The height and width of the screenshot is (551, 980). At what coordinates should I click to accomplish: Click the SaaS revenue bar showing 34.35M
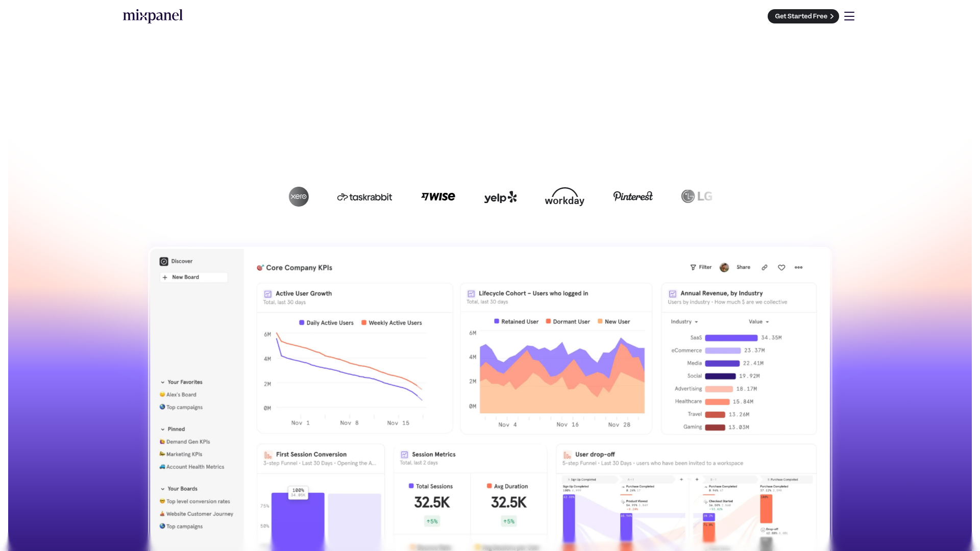tap(731, 337)
